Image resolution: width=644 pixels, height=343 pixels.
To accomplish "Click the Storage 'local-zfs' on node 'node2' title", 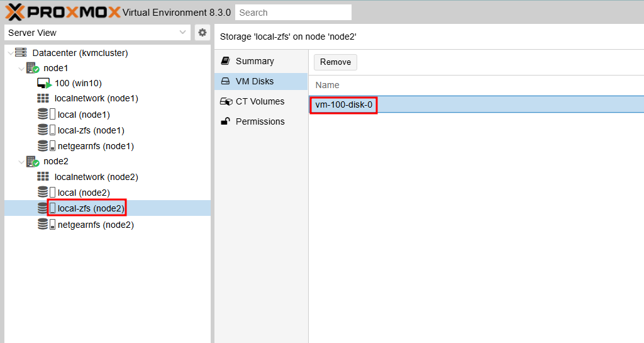I will click(x=288, y=37).
